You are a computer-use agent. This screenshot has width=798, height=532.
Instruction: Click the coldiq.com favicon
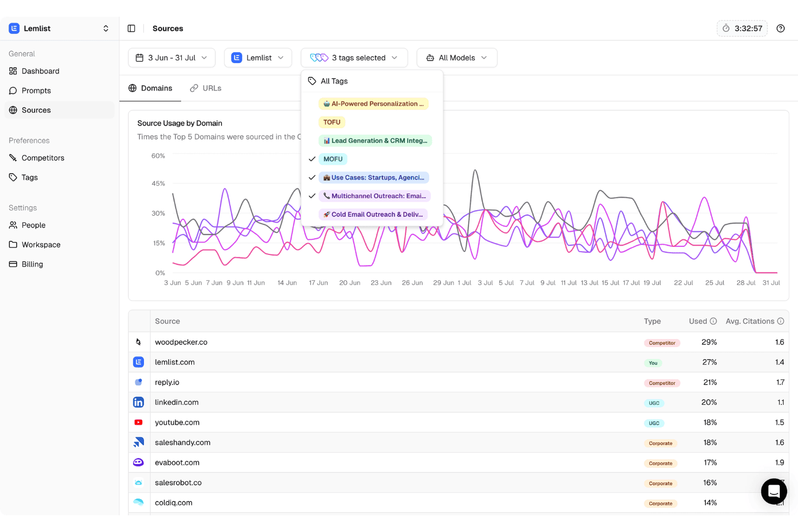tap(139, 503)
